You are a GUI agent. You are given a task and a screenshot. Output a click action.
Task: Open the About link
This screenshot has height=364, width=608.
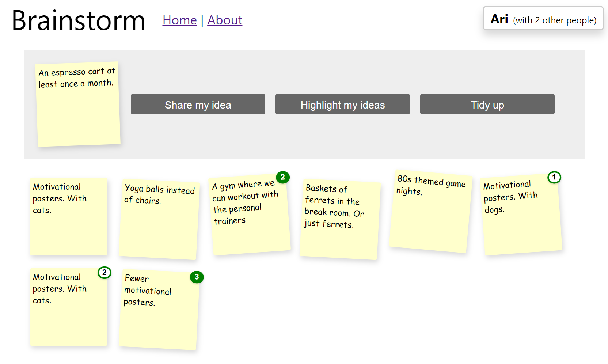(x=225, y=20)
